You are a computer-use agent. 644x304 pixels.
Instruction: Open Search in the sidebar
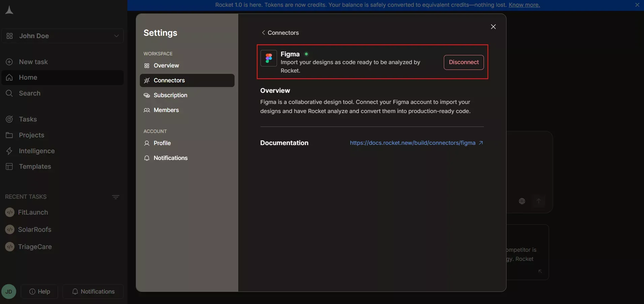click(x=63, y=93)
